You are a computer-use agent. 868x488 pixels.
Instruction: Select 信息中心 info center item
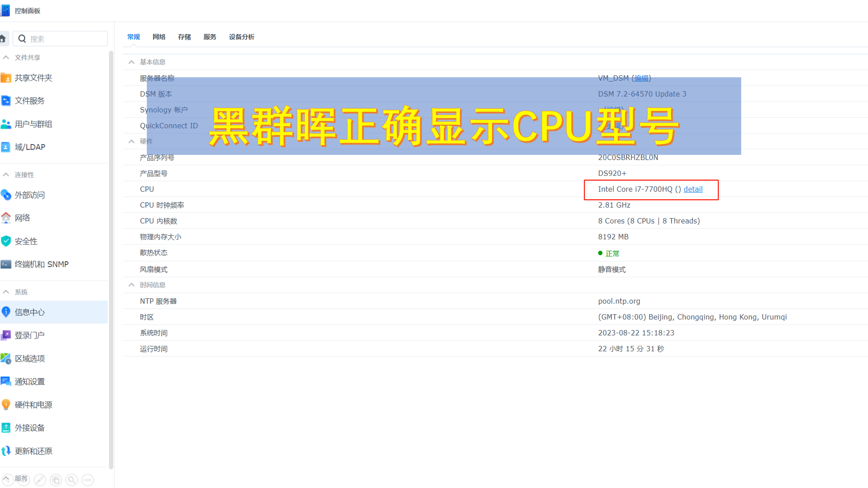[x=54, y=312]
